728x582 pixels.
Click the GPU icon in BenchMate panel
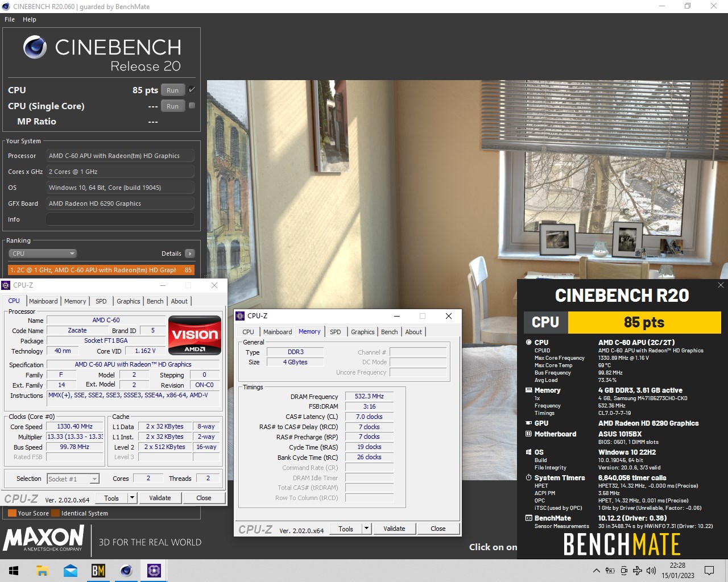[x=529, y=423]
